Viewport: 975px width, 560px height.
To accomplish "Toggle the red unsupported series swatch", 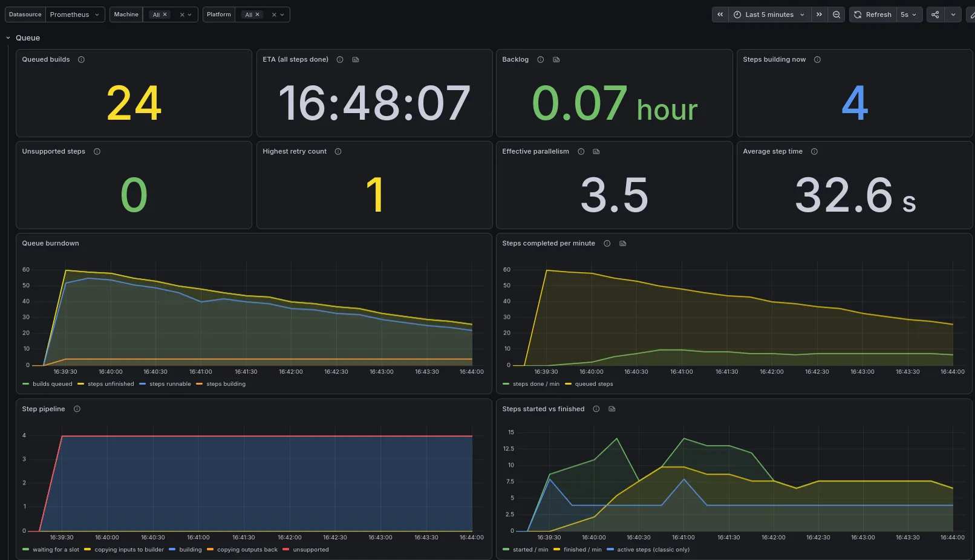I will [285, 550].
